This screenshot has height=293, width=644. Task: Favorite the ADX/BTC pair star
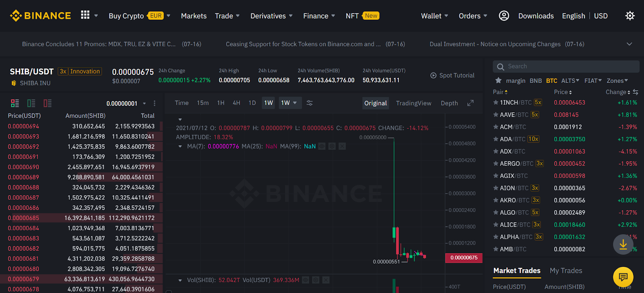[x=496, y=151]
